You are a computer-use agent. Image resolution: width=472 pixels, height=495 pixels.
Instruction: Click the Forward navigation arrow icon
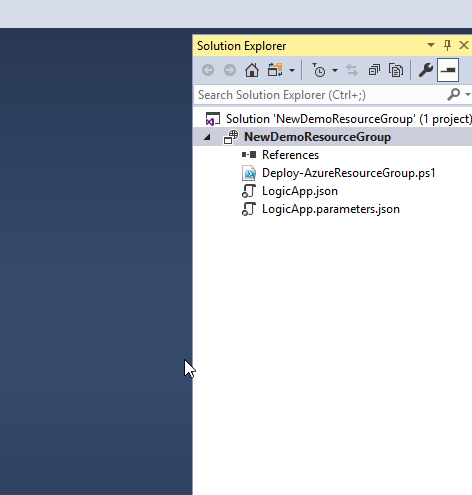(230, 70)
